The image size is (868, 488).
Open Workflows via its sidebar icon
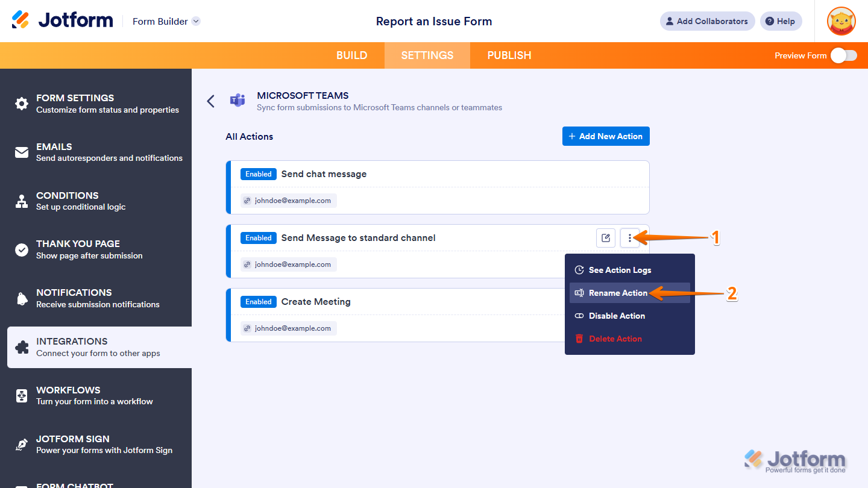pyautogui.click(x=21, y=395)
